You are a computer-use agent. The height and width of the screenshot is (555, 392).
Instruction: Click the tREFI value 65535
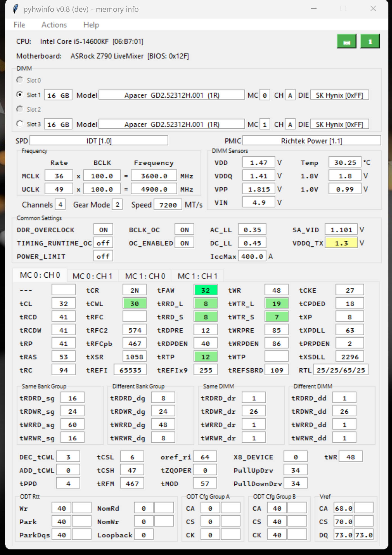[x=130, y=370]
